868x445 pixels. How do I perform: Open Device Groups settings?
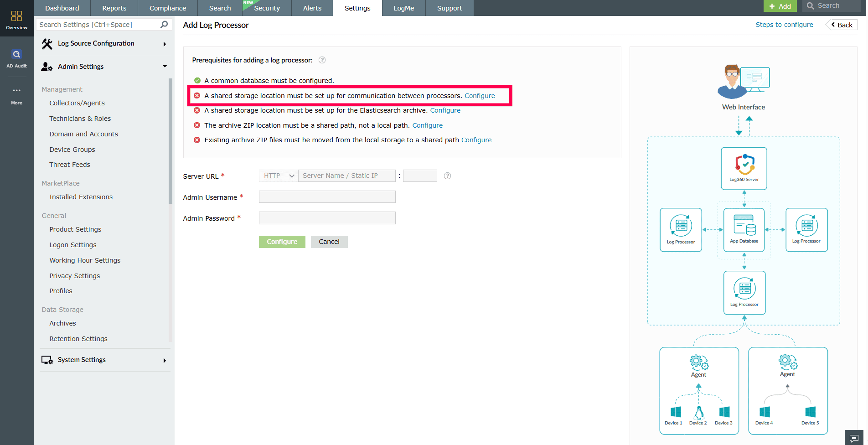pos(72,150)
